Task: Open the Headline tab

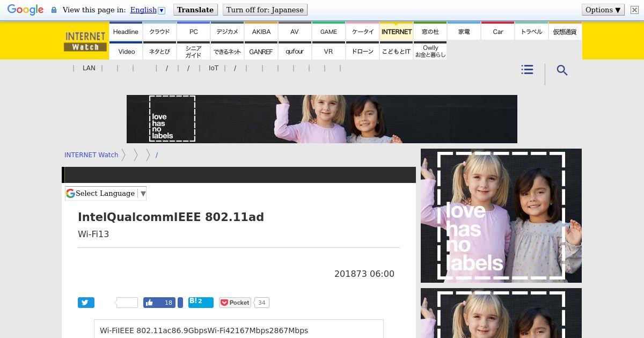Action: coord(126,32)
